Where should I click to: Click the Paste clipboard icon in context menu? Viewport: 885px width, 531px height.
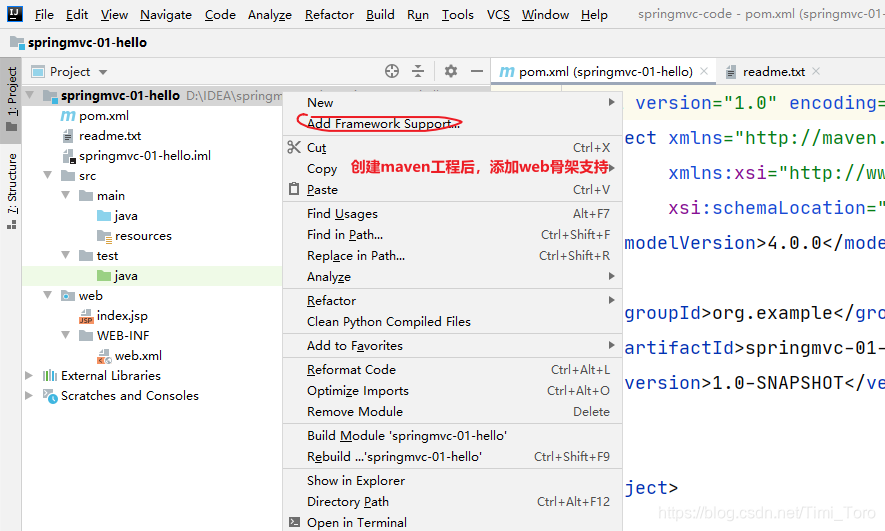(x=294, y=188)
